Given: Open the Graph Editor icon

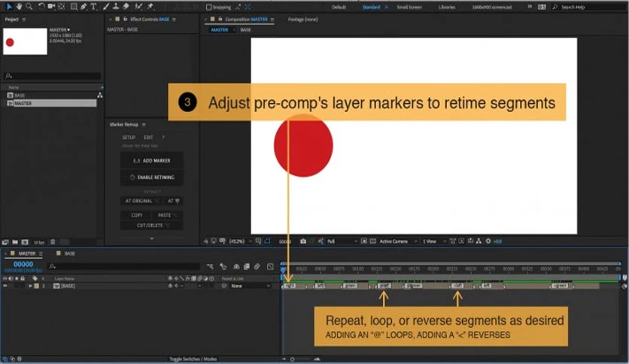Looking at the screenshot, I should click(270, 266).
